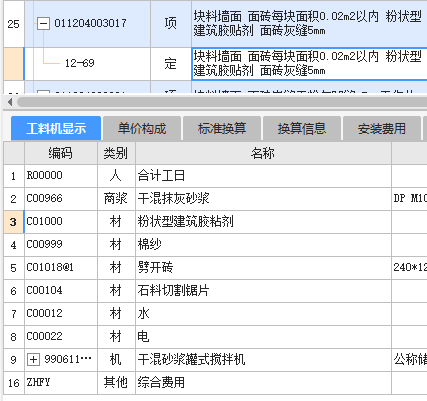Click the 棉纱 name cell
427x401 pixels.
click(x=263, y=245)
